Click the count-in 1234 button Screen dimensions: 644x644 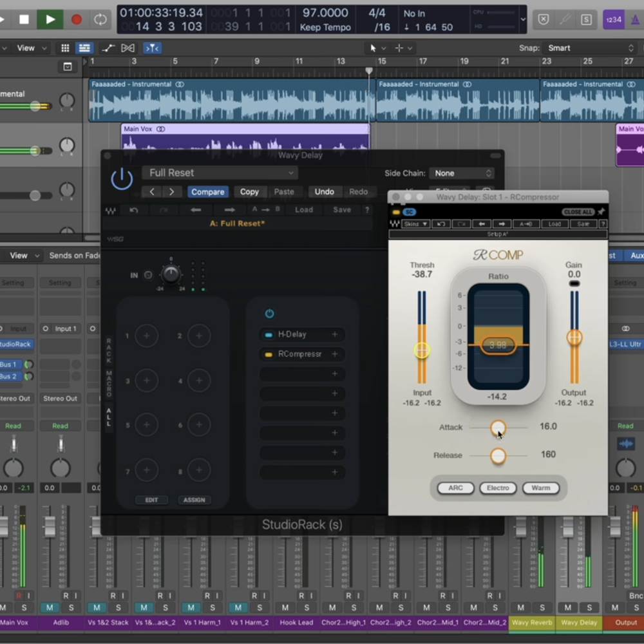(613, 19)
